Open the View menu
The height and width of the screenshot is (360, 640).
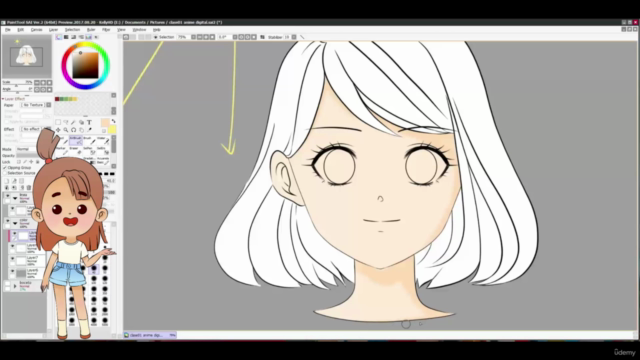point(121,30)
